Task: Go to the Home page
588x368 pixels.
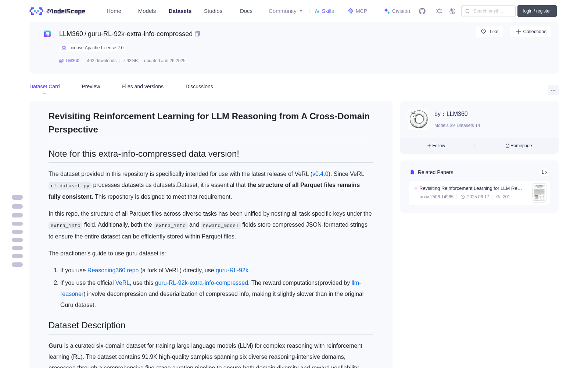Action: click(x=114, y=11)
